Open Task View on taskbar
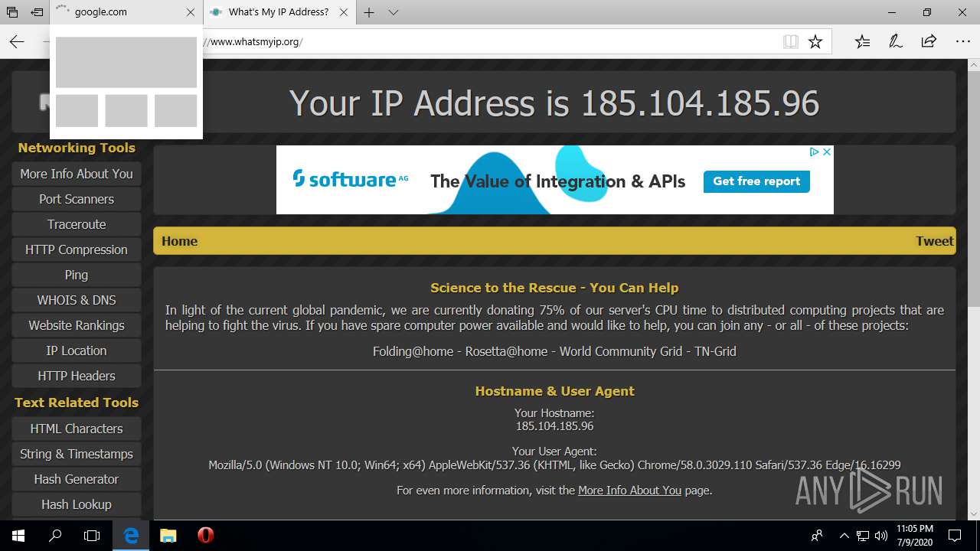The height and width of the screenshot is (551, 980). coord(92,536)
